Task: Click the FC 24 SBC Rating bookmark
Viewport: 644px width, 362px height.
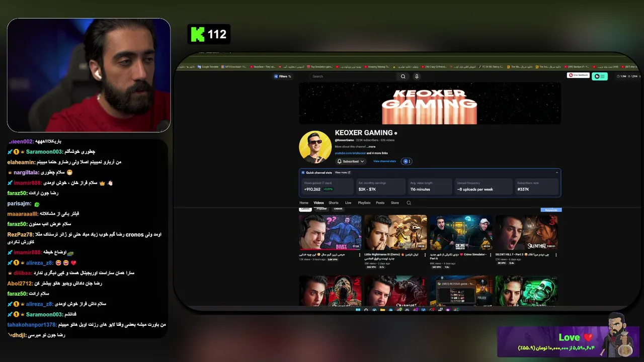Action: point(491,66)
